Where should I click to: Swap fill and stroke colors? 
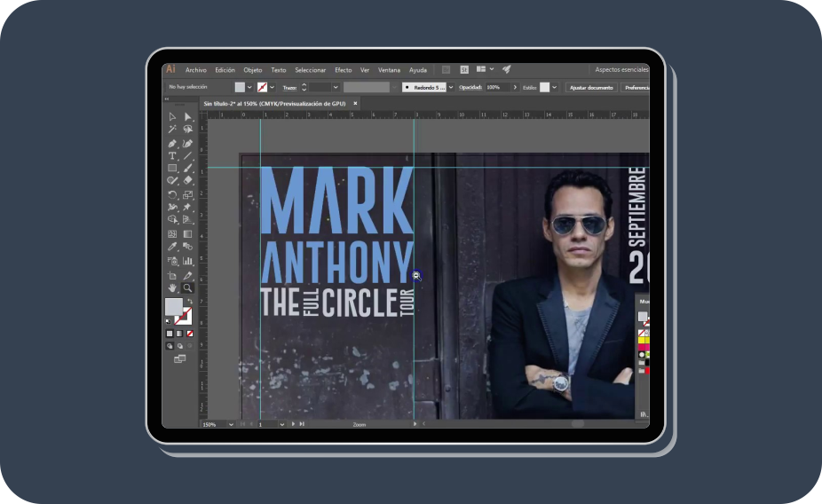click(x=189, y=301)
